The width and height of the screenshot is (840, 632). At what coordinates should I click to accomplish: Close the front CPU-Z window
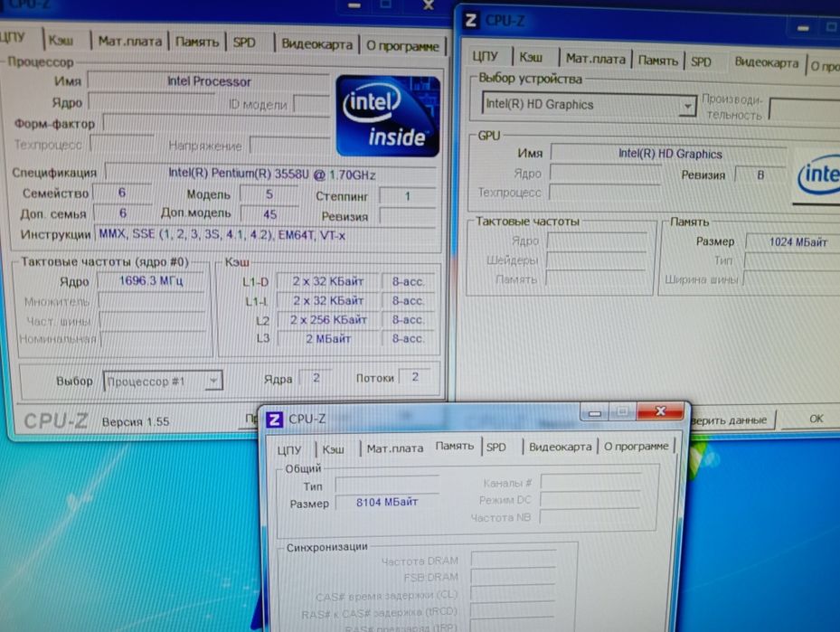click(660, 411)
